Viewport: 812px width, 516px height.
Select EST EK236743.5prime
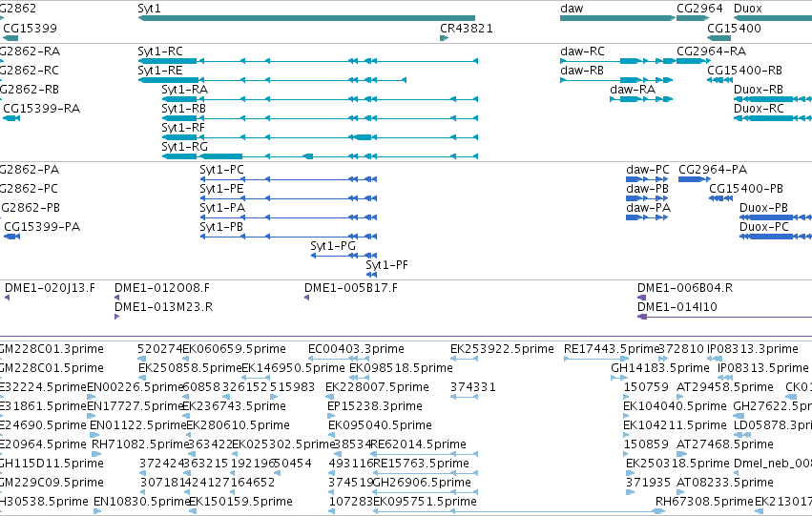click(x=186, y=416)
